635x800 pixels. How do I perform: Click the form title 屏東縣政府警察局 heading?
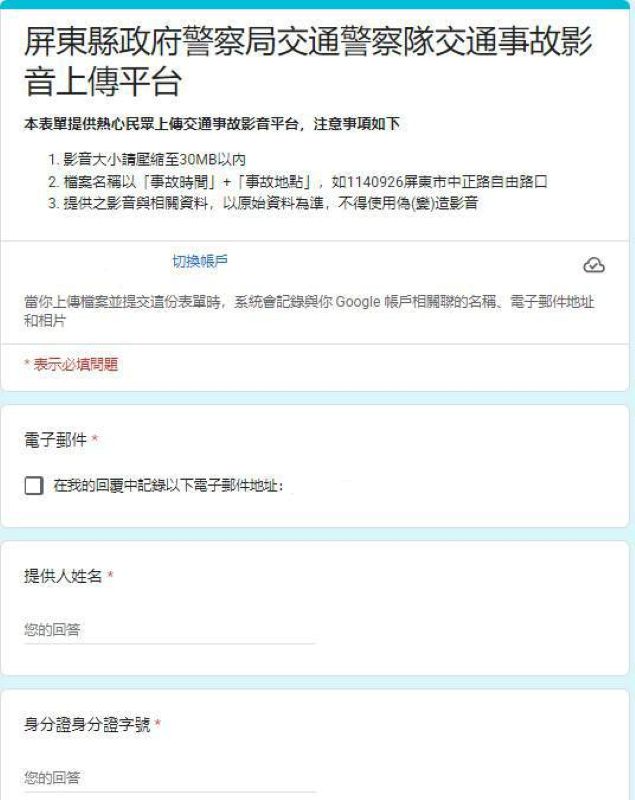coord(308,61)
